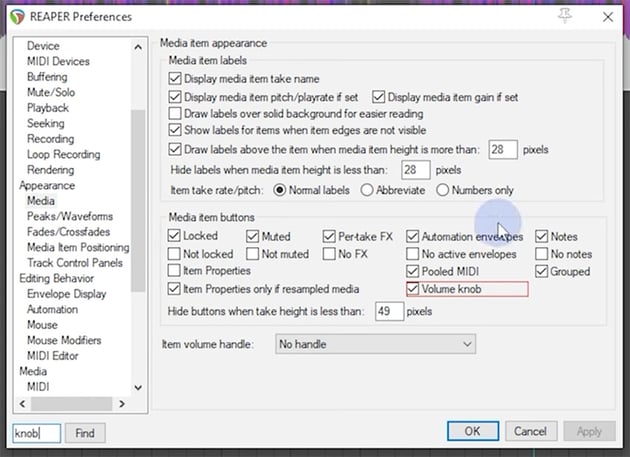Open Fades/Crossfades settings
630x457 pixels.
pyautogui.click(x=68, y=232)
